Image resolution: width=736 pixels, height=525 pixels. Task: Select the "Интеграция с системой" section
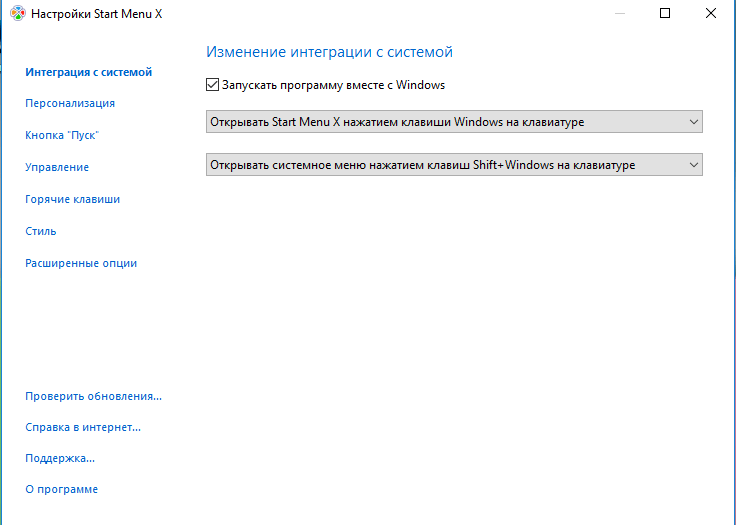tap(89, 72)
